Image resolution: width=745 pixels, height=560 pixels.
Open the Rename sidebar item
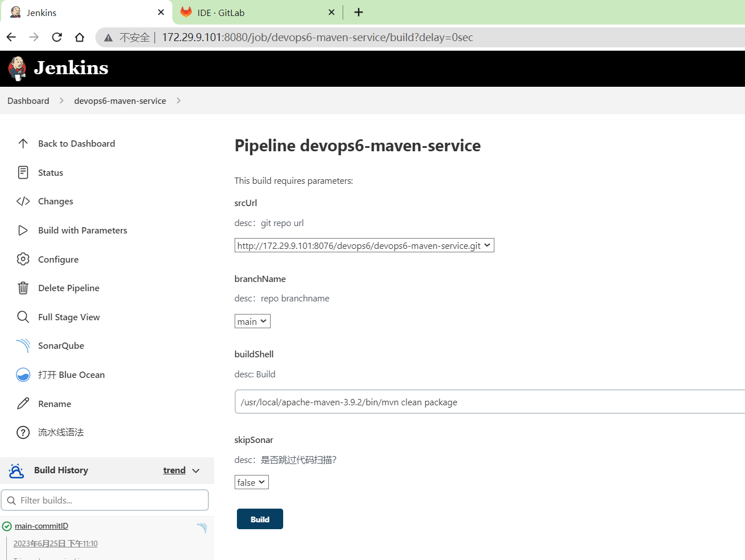click(55, 404)
